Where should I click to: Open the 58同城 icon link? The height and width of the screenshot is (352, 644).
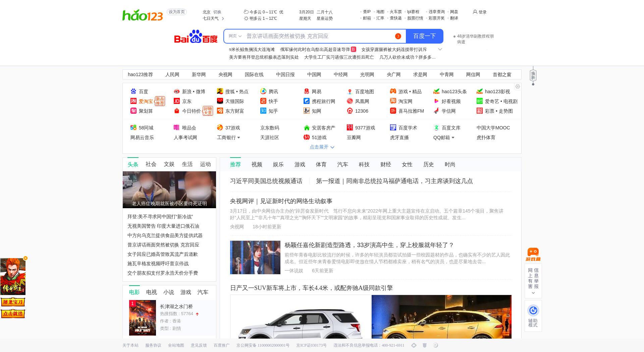(133, 128)
